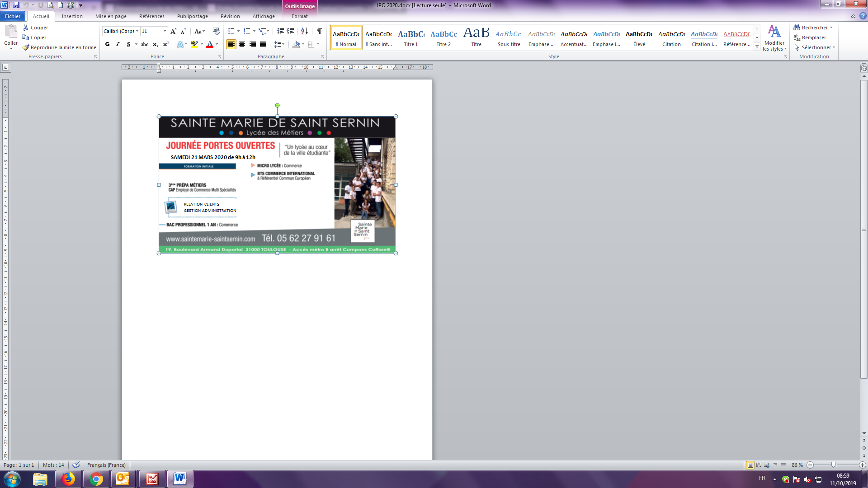Switch to the Publipostage tab
Viewport: 868px width, 488px height.
click(193, 16)
